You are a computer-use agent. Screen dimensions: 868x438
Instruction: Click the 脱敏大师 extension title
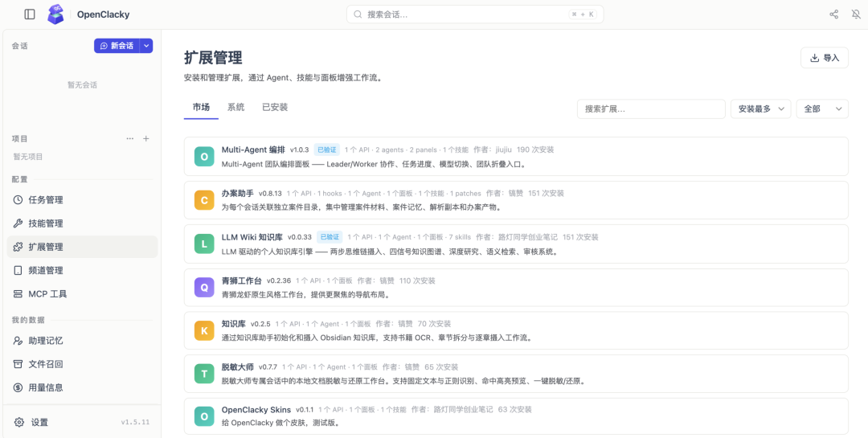[x=237, y=366]
